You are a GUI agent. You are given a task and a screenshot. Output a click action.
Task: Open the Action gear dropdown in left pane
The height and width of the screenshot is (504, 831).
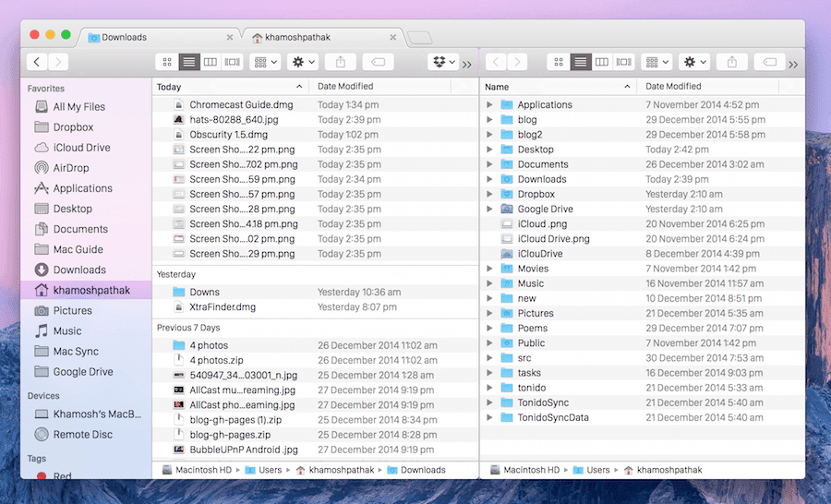pyautogui.click(x=303, y=62)
